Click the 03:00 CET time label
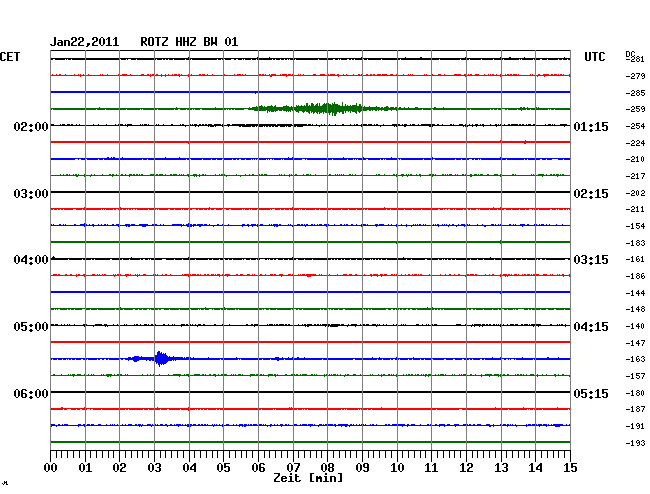Viewport: 650px width, 494px height. click(31, 194)
